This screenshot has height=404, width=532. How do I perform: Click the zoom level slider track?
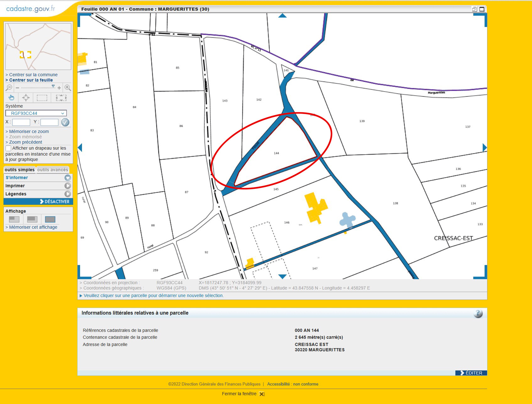point(36,88)
